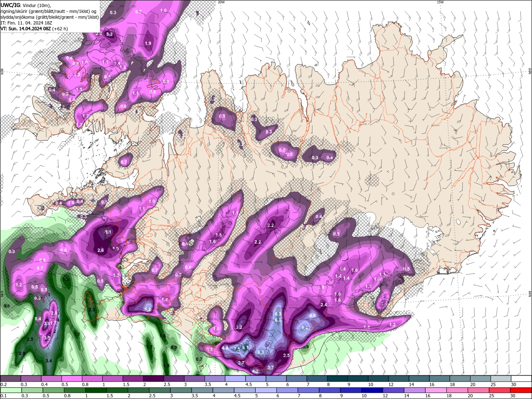The height and width of the screenshot is (399, 532).
Task: Click the '7.5' precipitation value on map
Action: 237,349
